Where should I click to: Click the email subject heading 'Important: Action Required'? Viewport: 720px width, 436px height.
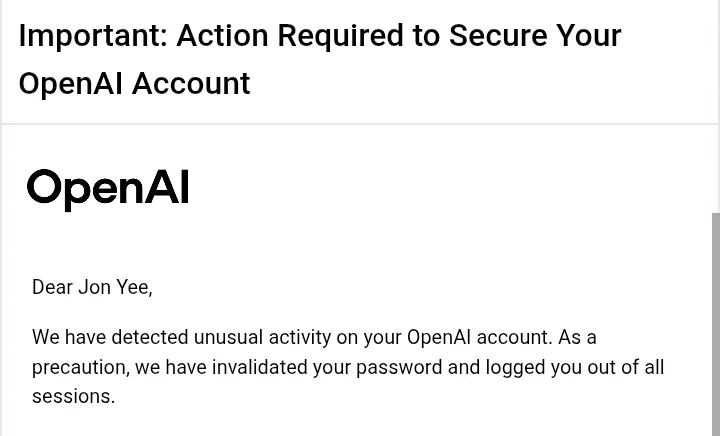click(320, 59)
